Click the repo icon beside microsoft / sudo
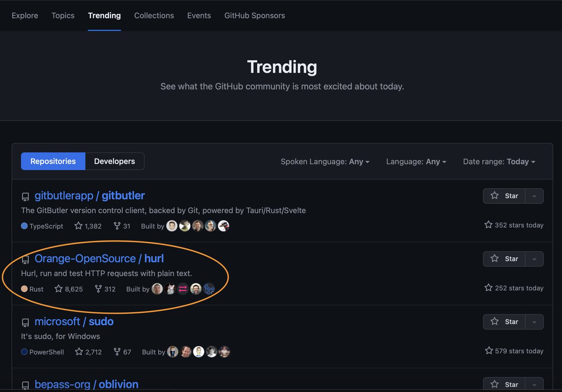The height and width of the screenshot is (392, 562). click(25, 322)
